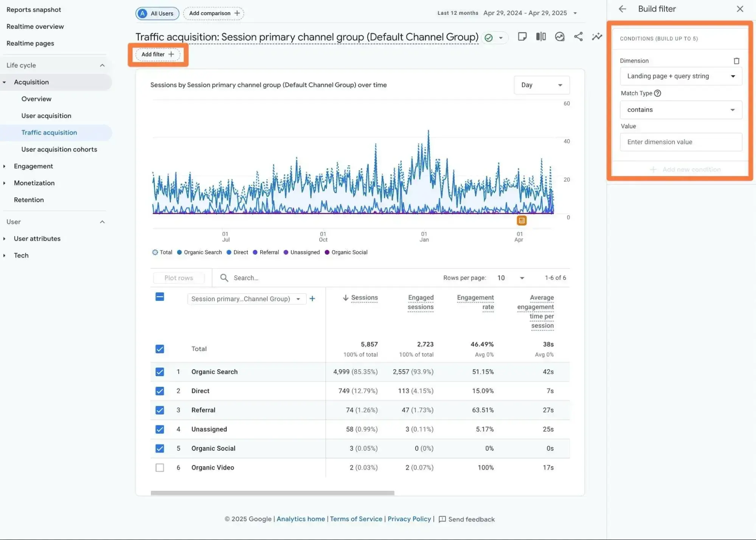Image resolution: width=756 pixels, height=540 pixels.
Task: Open the Insights icon on the toolbar
Action: click(560, 37)
